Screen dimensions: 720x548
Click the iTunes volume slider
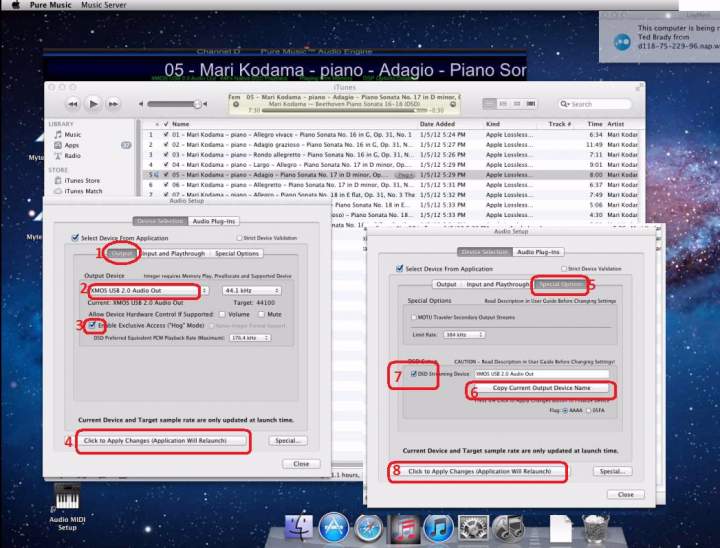174,104
